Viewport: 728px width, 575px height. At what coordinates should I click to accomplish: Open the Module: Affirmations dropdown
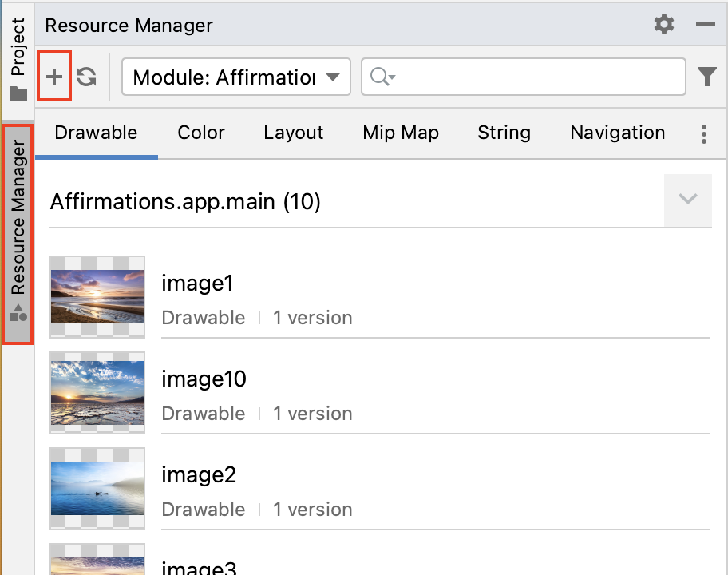tap(235, 77)
